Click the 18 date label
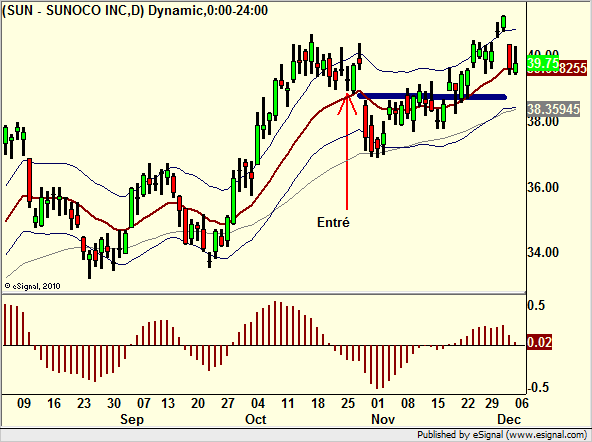Viewport: 592px width, 442px height. coord(318,403)
